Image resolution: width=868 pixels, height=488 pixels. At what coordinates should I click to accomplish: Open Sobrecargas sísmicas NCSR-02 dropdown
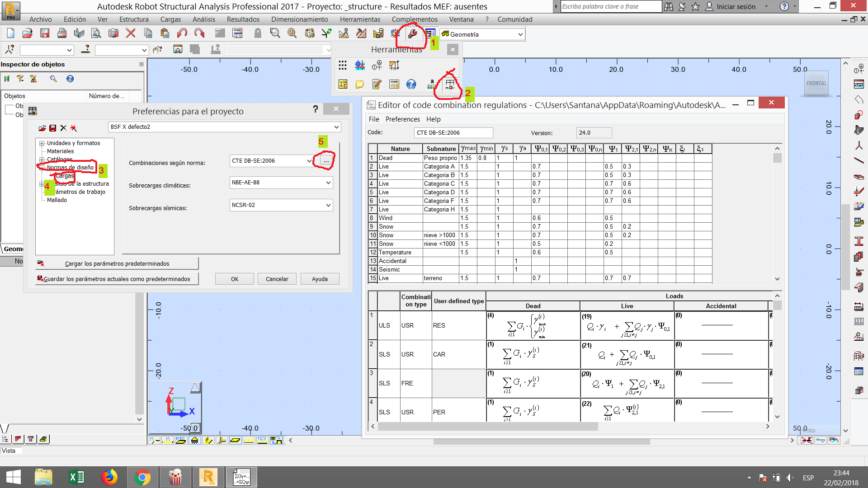(328, 205)
